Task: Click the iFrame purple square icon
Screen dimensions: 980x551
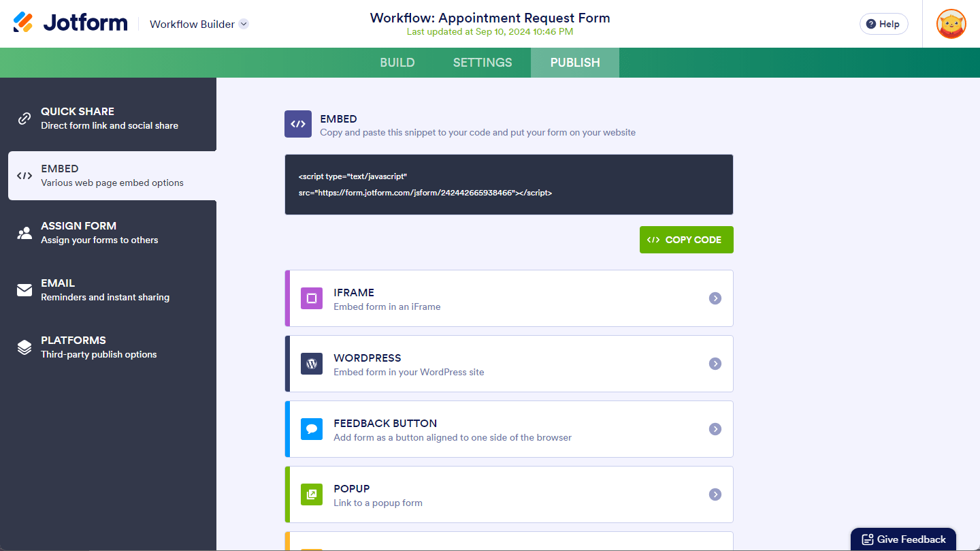Action: pyautogui.click(x=312, y=298)
